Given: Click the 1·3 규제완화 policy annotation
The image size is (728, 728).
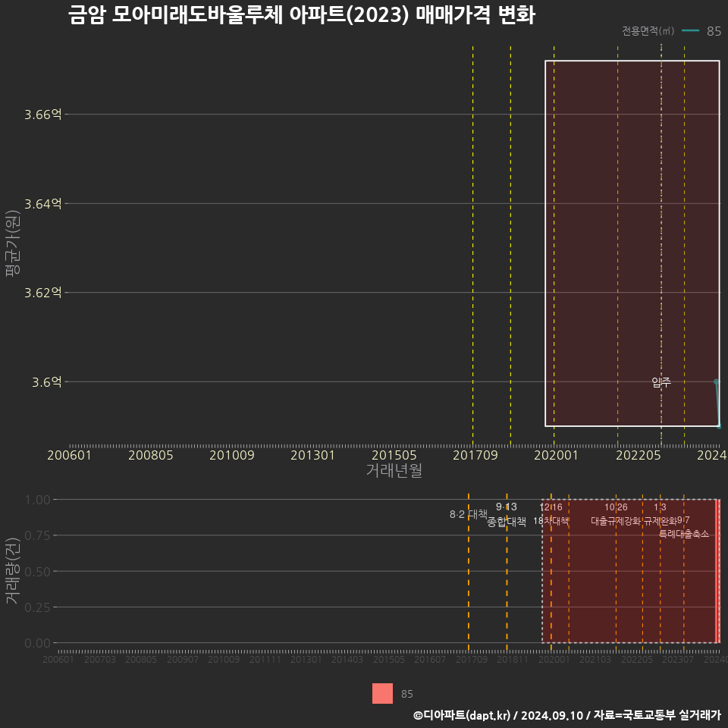Looking at the screenshot, I should point(660,514).
